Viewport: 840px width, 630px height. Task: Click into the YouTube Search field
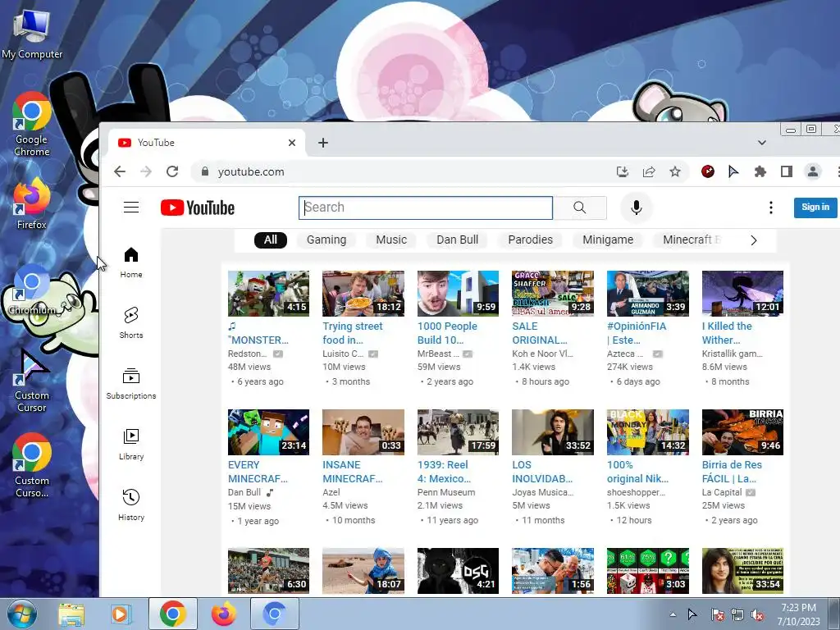tap(426, 208)
